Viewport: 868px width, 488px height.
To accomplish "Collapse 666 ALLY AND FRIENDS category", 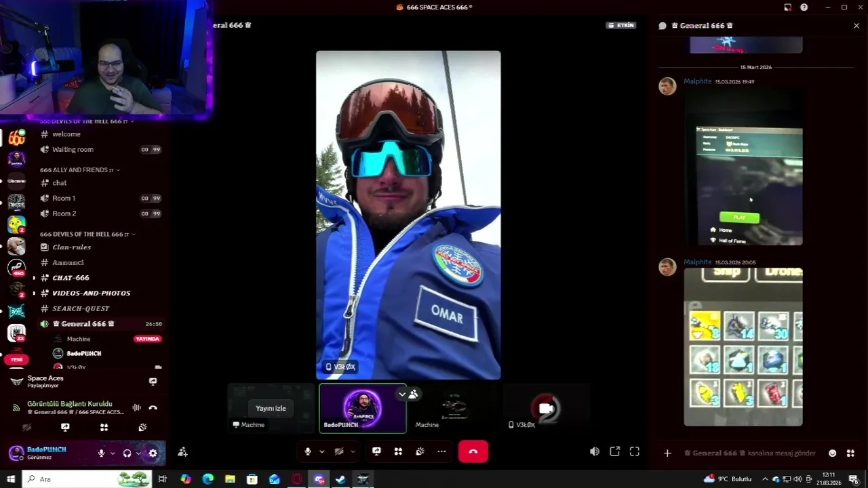I will pos(80,169).
